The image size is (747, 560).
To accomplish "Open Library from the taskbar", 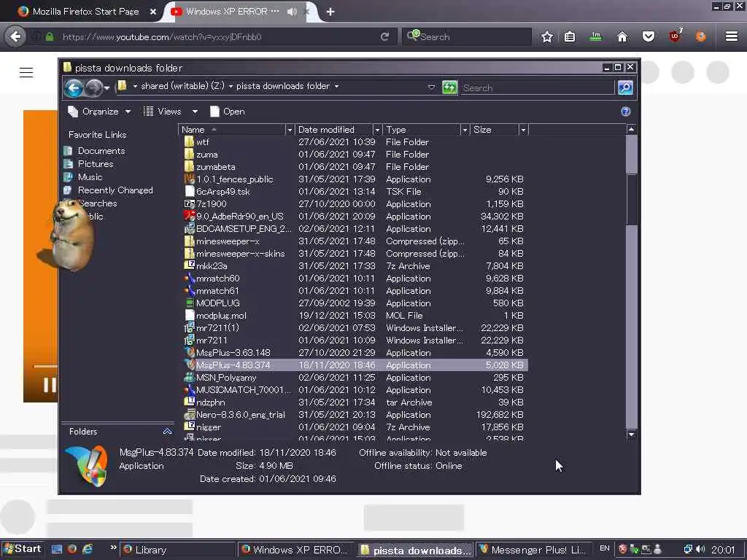I will [177, 550].
